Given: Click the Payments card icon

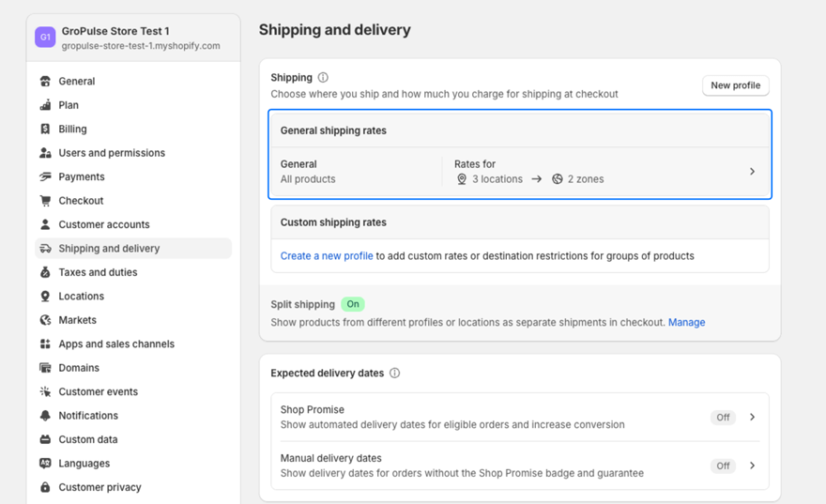Looking at the screenshot, I should 45,176.
